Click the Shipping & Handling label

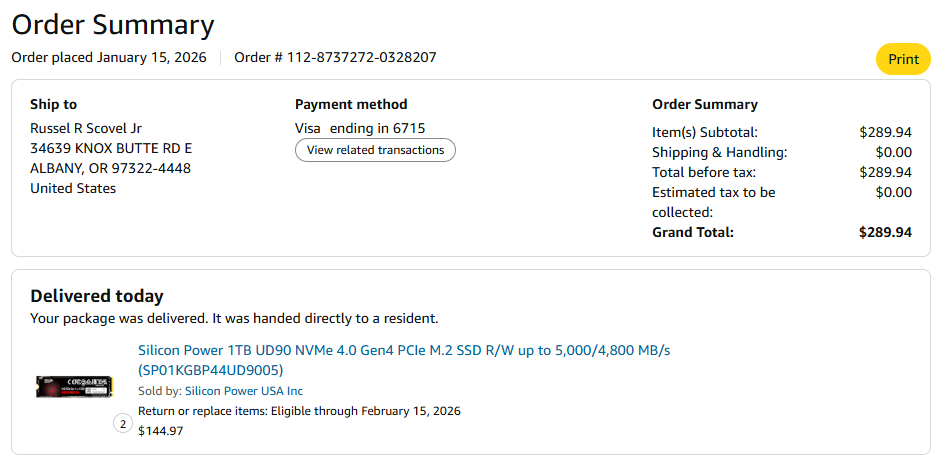[x=719, y=152]
